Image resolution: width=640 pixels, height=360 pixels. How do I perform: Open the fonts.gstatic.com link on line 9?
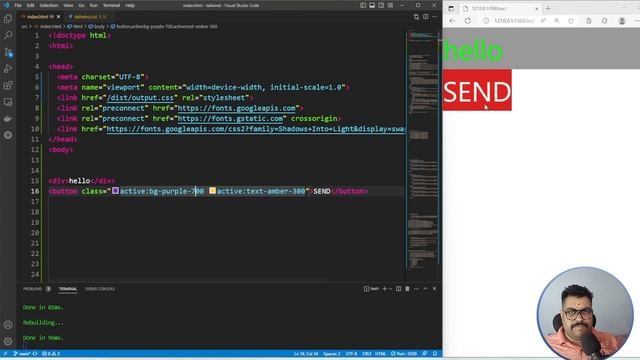click(230, 118)
